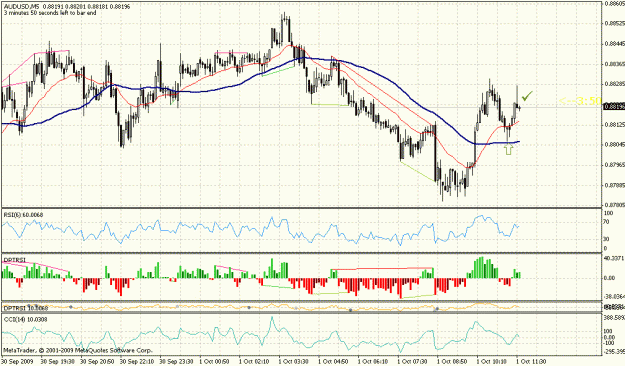
Task: Click the "1 Oct 02:10" time label
Action: tap(253, 362)
